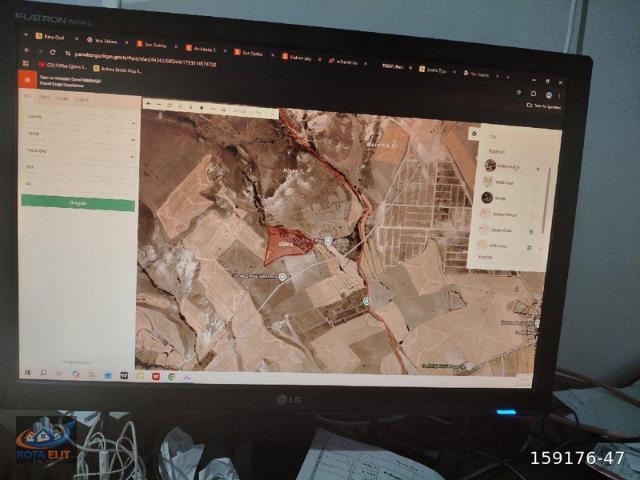The height and width of the screenshot is (480, 640).
Task: Open the all bookmarks folder at right
Action: click(x=544, y=106)
